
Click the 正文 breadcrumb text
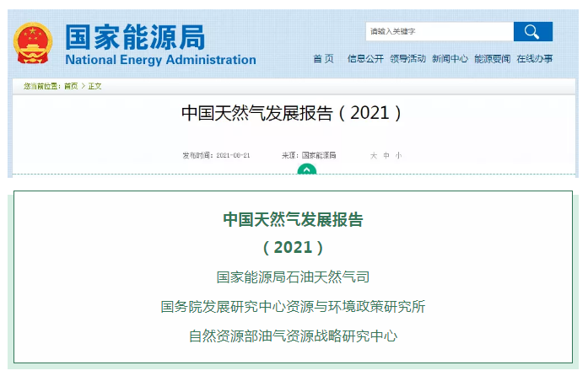click(x=94, y=86)
